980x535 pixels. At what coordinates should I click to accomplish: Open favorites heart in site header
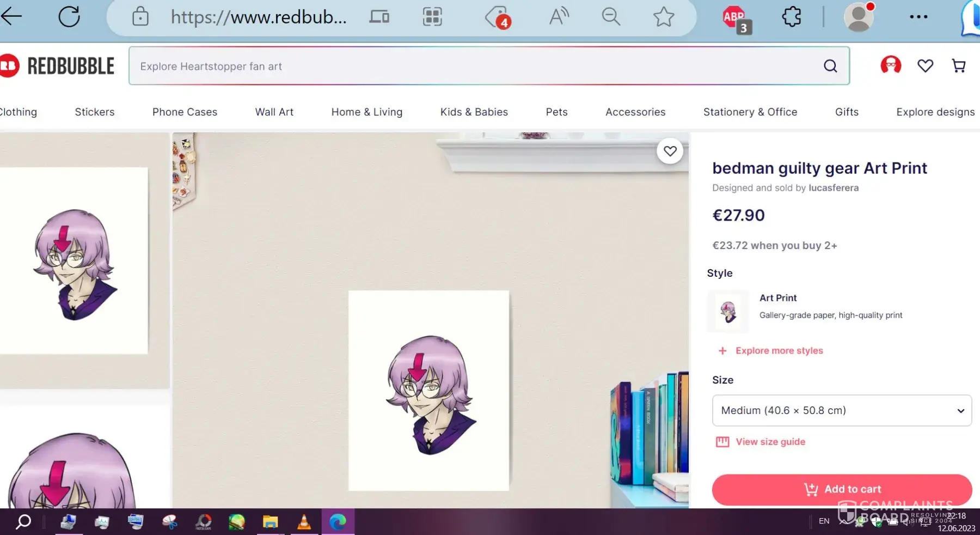(925, 66)
